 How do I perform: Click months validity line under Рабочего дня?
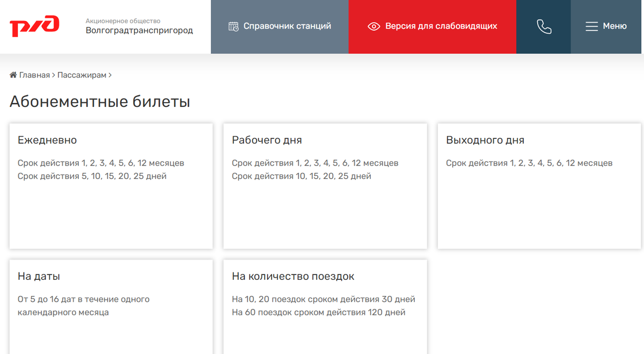[315, 163]
